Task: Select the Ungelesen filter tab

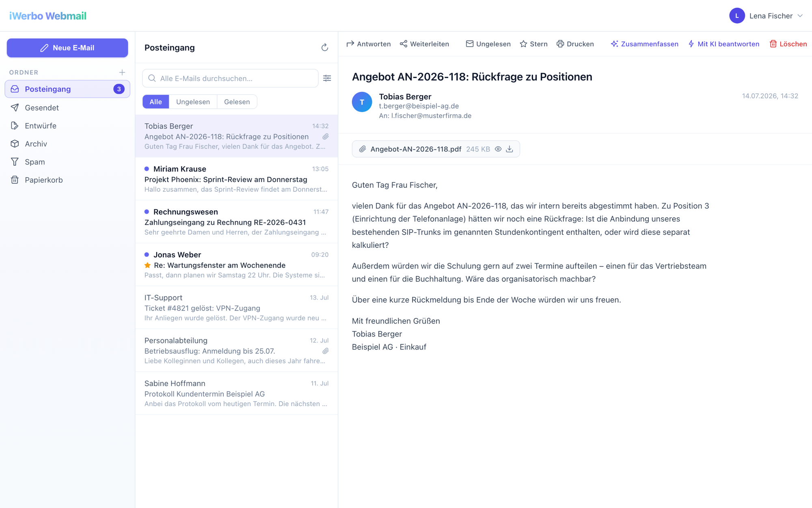Action: click(193, 102)
